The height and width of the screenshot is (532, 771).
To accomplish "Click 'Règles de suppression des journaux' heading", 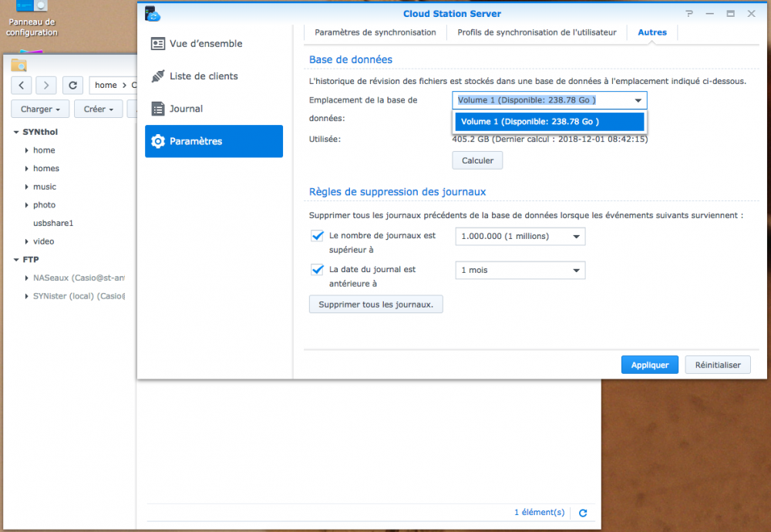I will click(x=397, y=192).
